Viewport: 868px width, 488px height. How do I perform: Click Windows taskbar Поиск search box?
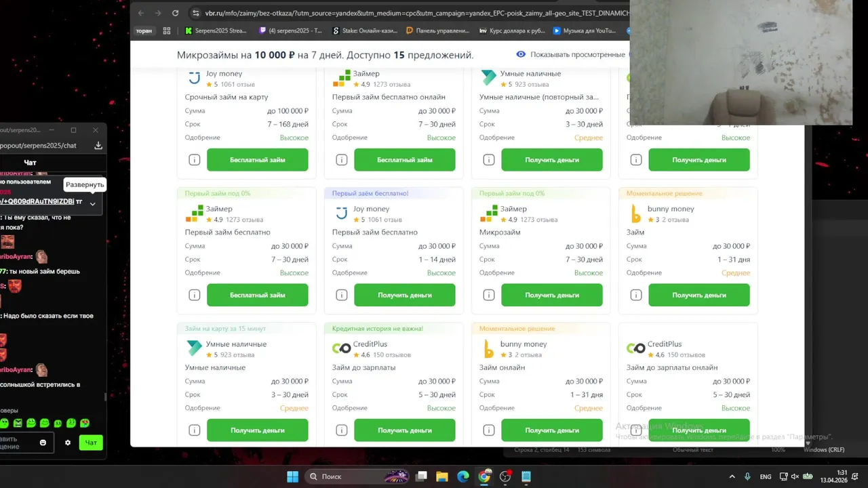(x=358, y=476)
